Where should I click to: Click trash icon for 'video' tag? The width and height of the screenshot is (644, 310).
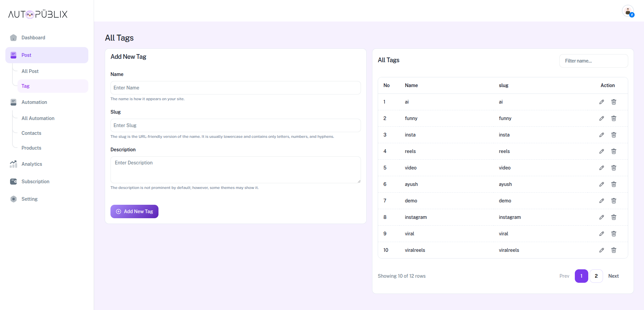pos(613,168)
